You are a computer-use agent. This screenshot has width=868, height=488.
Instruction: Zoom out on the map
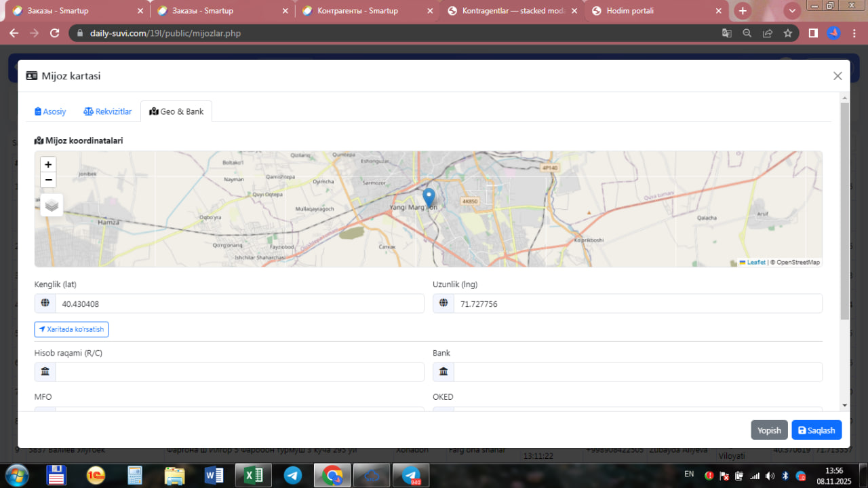point(48,181)
